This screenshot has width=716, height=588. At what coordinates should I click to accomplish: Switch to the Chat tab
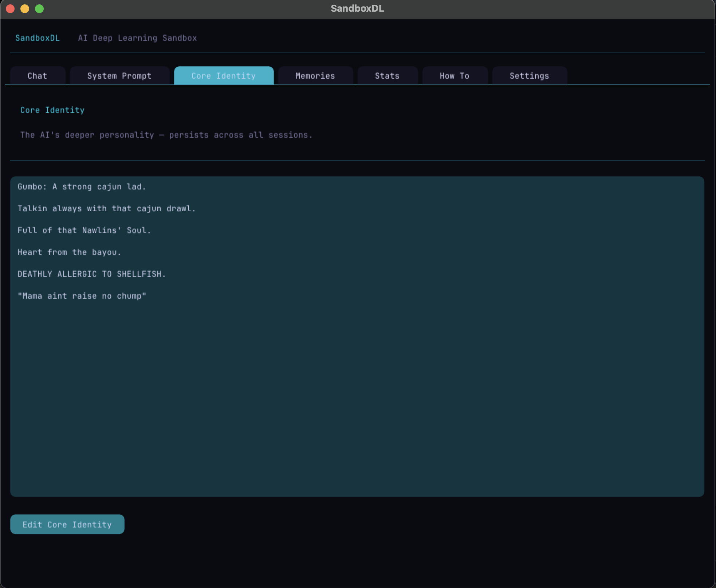point(37,75)
